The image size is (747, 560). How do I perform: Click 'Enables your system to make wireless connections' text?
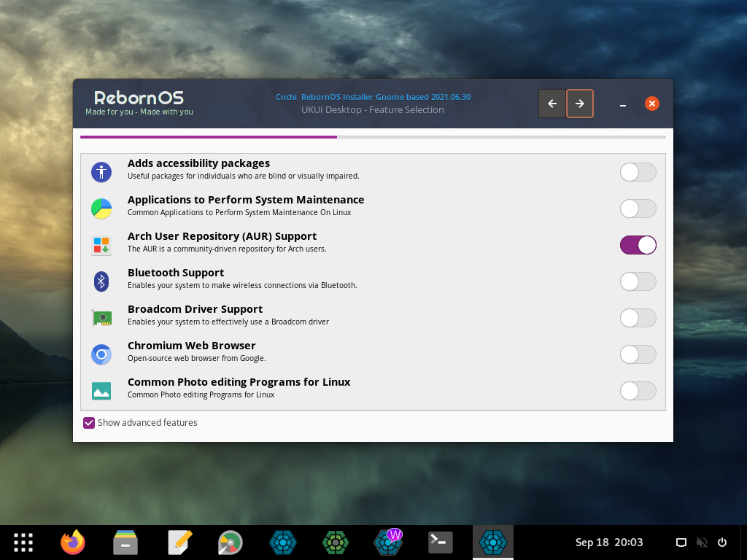(x=242, y=286)
